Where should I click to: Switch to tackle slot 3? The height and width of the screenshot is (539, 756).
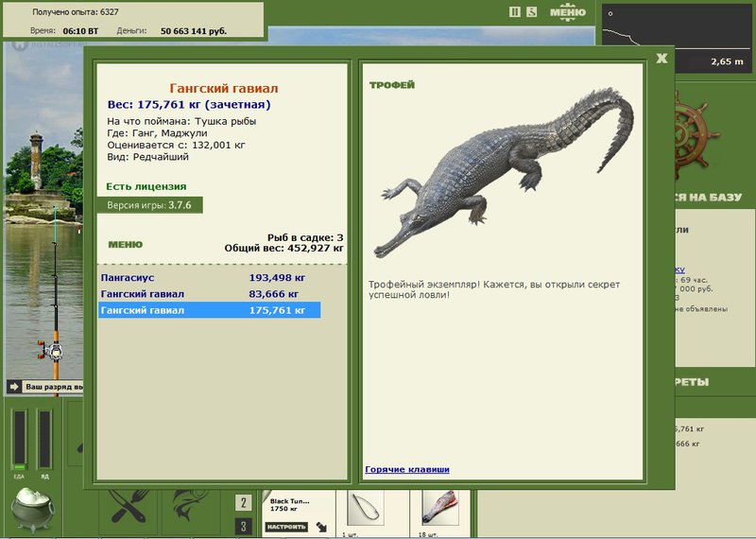pyautogui.click(x=244, y=527)
